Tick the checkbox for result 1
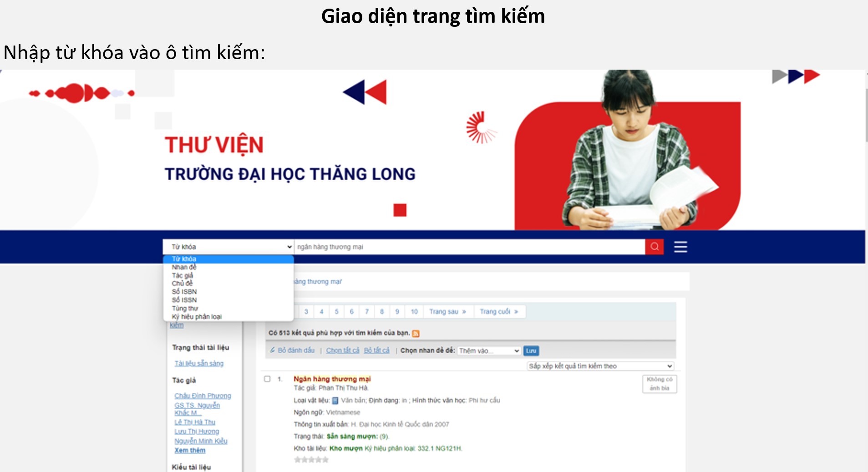The image size is (868, 472). click(267, 379)
